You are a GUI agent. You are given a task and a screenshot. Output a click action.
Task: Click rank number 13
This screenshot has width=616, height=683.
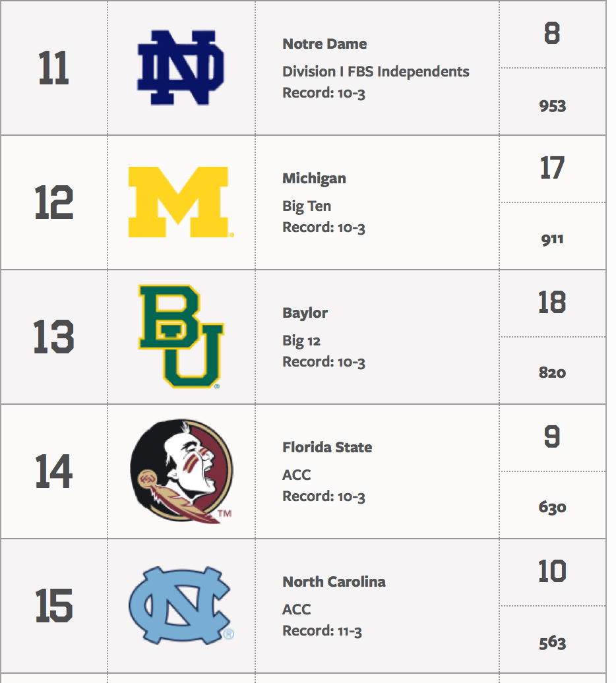tap(53, 337)
